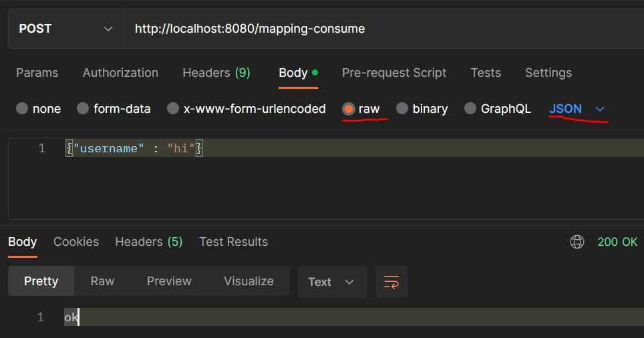
Task: Open the request Settings tab
Action: [x=548, y=73]
